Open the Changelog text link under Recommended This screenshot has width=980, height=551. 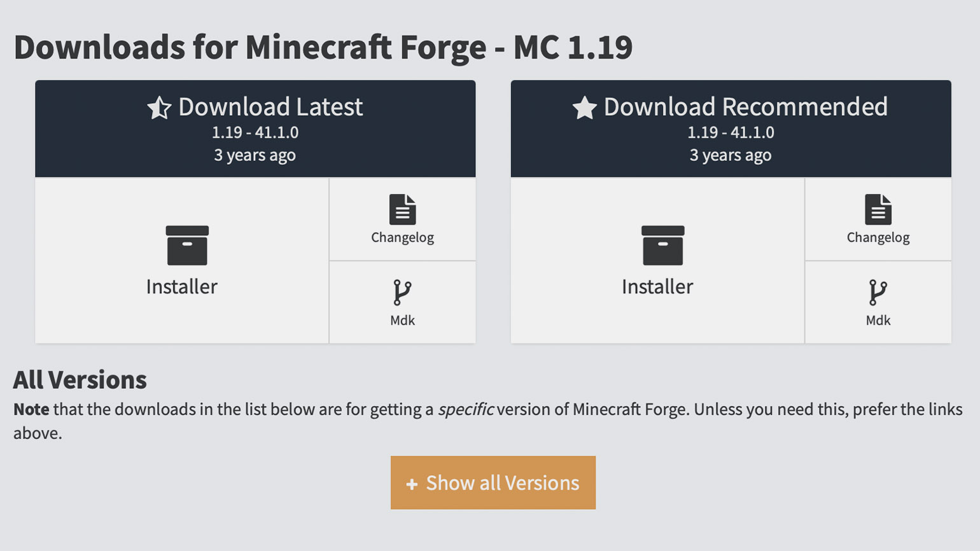click(878, 237)
